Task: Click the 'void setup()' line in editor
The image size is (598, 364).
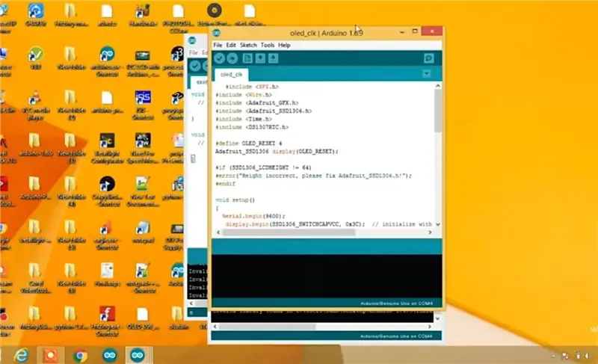Action: click(235, 200)
